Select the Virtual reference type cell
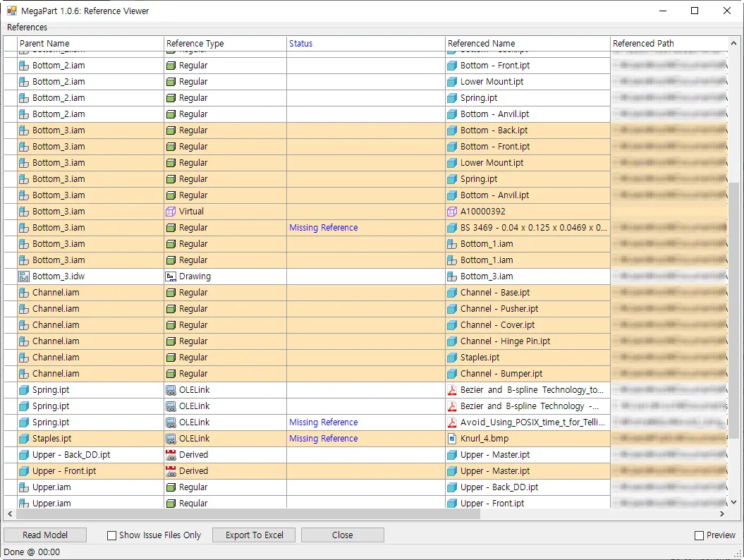The image size is (744, 560). pyautogui.click(x=226, y=211)
